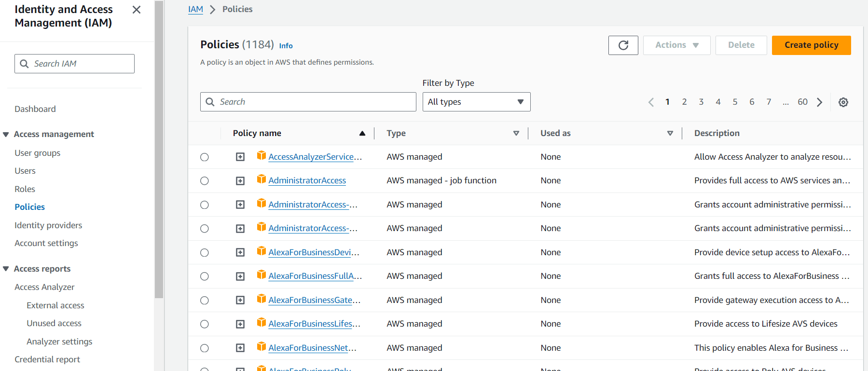Viewport: 868px width, 371px height.
Task: Select the AdministratorAccess policy radio button
Action: [x=205, y=181]
